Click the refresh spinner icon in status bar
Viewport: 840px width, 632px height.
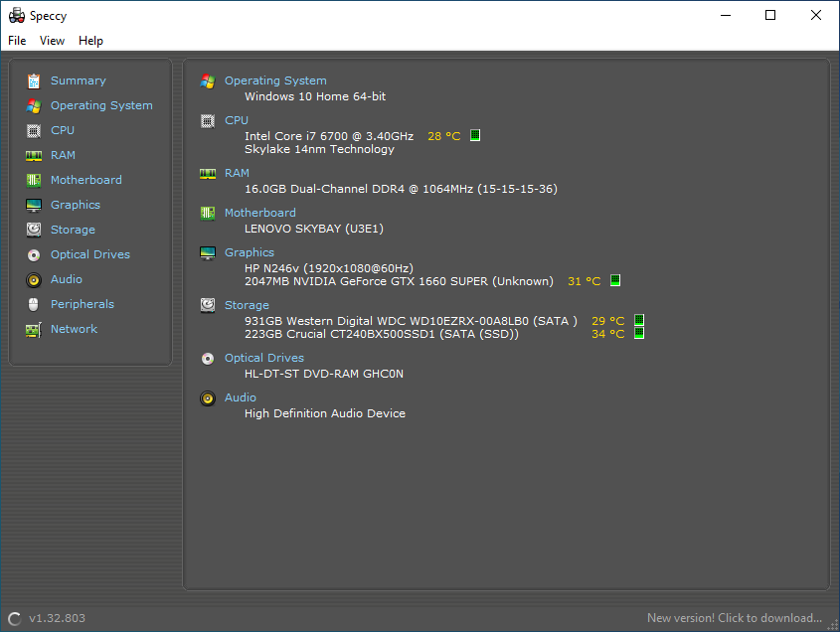(x=15, y=619)
